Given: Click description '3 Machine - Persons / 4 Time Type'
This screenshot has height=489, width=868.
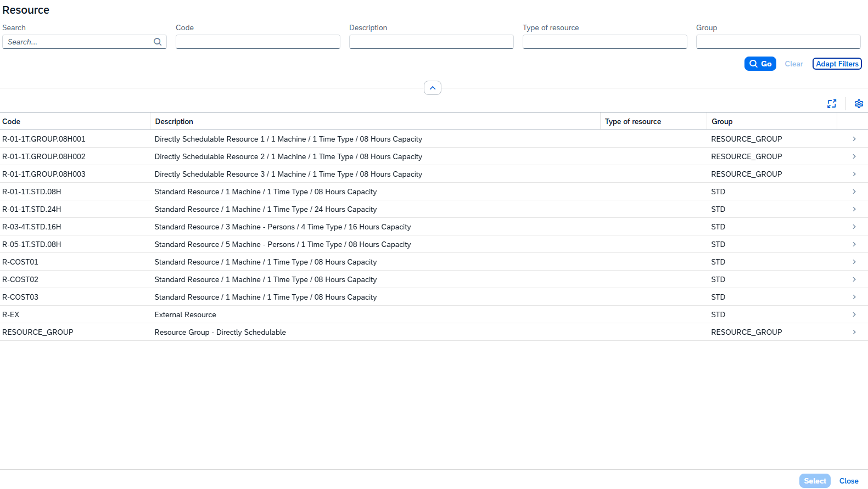Looking at the screenshot, I should 283,227.
